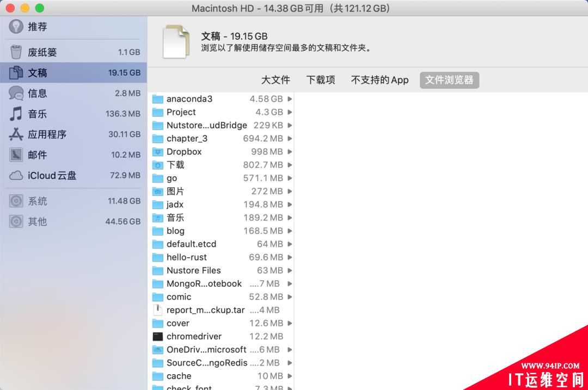Expand the default.etcd folder arrow
The image size is (588, 390).
[290, 244]
